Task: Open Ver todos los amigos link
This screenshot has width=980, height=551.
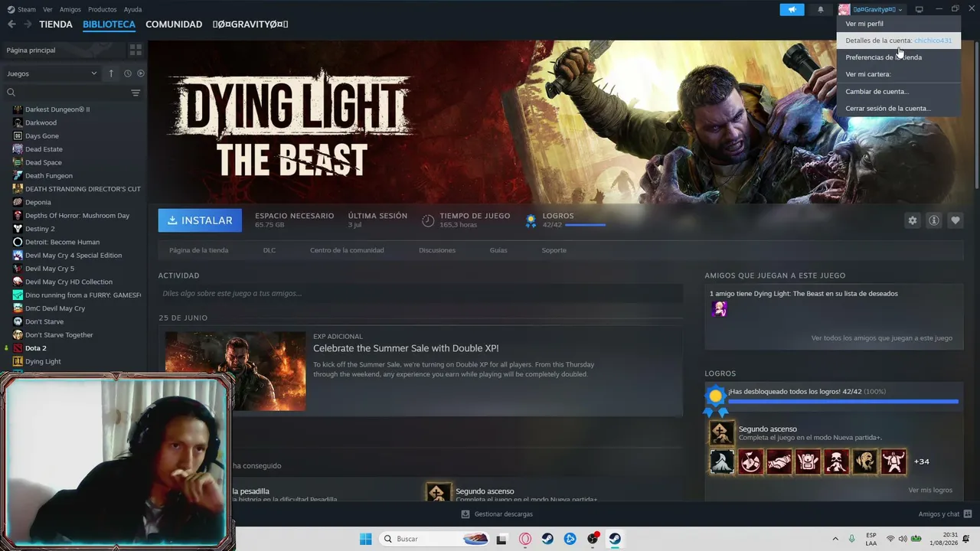Action: tap(882, 337)
